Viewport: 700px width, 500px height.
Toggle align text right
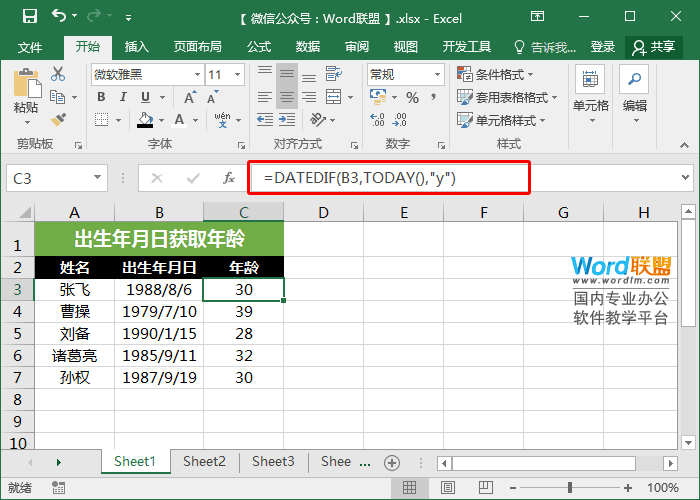click(308, 97)
